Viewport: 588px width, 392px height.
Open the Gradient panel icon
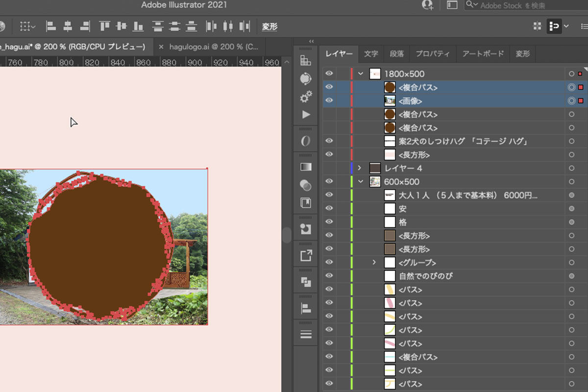[306, 167]
